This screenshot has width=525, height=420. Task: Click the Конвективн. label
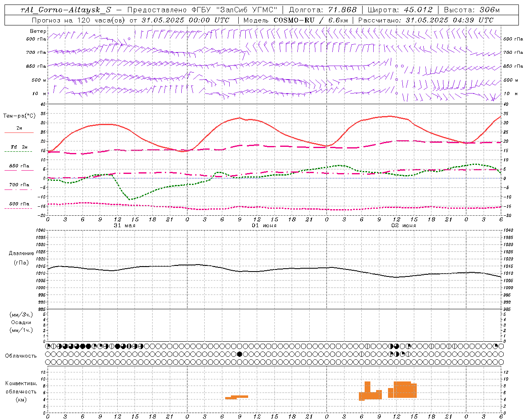pyautogui.click(x=21, y=383)
